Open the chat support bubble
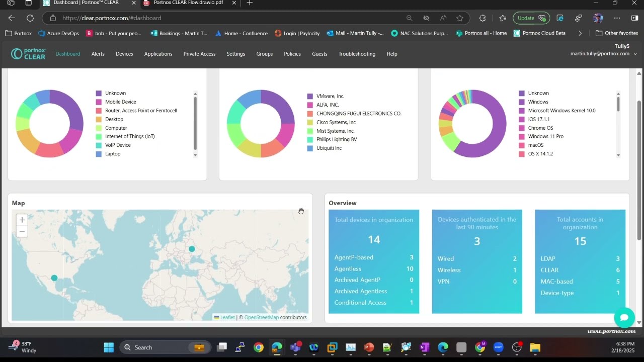 (624, 317)
